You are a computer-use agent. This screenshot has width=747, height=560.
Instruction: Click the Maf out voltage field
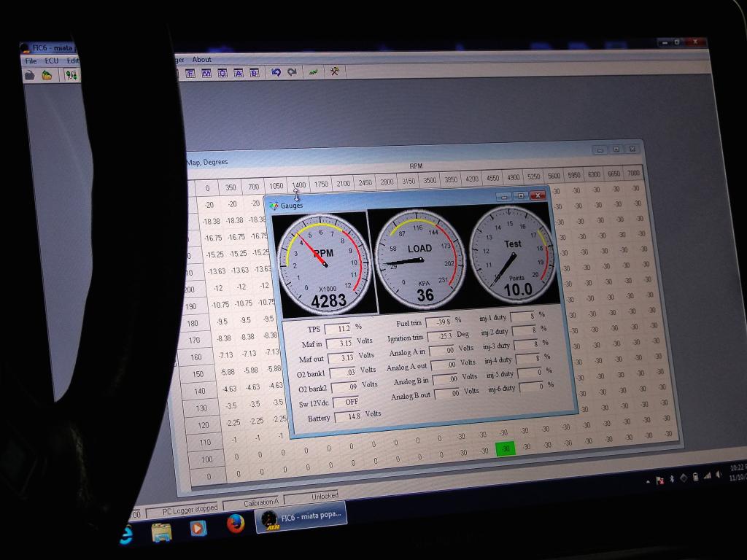(x=341, y=357)
